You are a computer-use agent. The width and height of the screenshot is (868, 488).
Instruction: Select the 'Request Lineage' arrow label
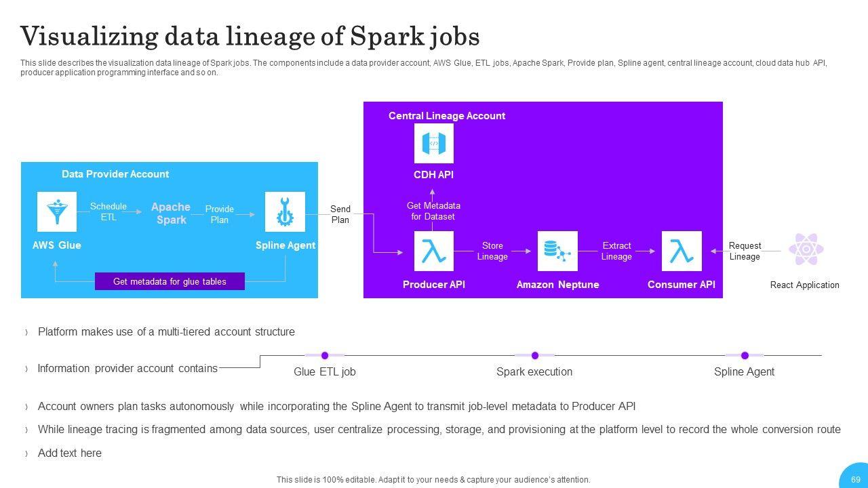click(x=745, y=251)
